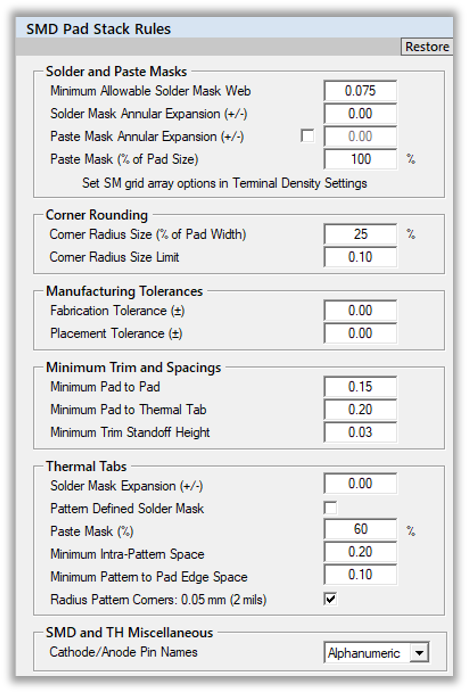The width and height of the screenshot is (470, 694).
Task: Focus the Minimum Trim Standoff Height field
Action: pyautogui.click(x=360, y=432)
